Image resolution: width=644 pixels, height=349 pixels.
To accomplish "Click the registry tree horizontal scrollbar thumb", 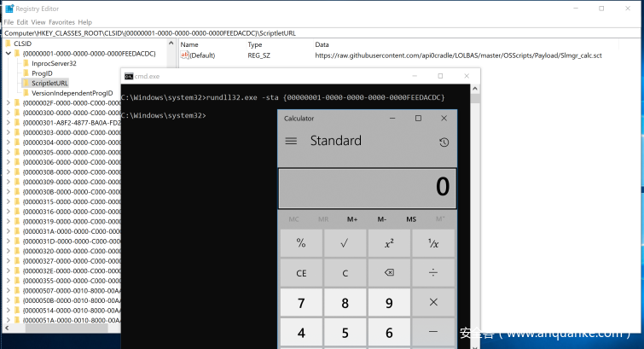I will click(67, 328).
